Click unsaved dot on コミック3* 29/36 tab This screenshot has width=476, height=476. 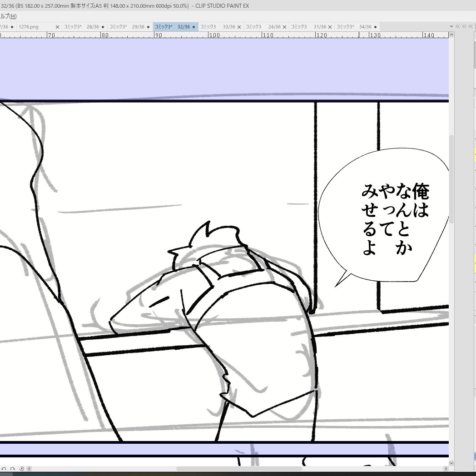pyautogui.click(x=149, y=27)
